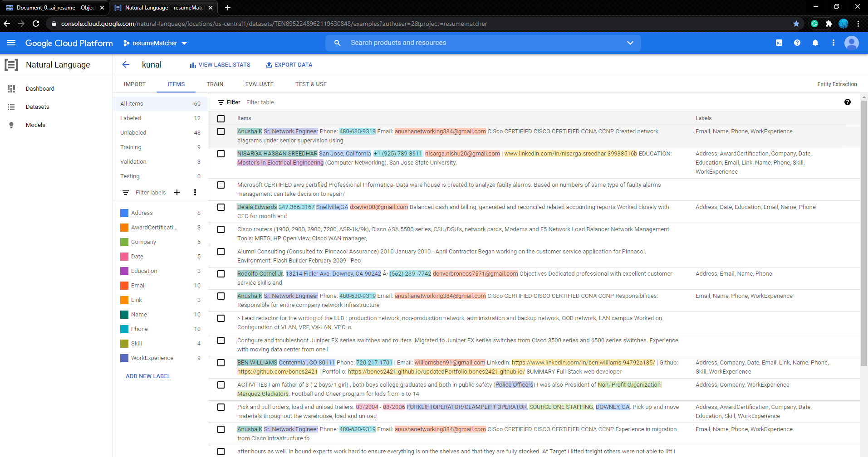Screen dimensions: 868x457
Task: Open the Models sidebar link
Action: [x=35, y=125]
